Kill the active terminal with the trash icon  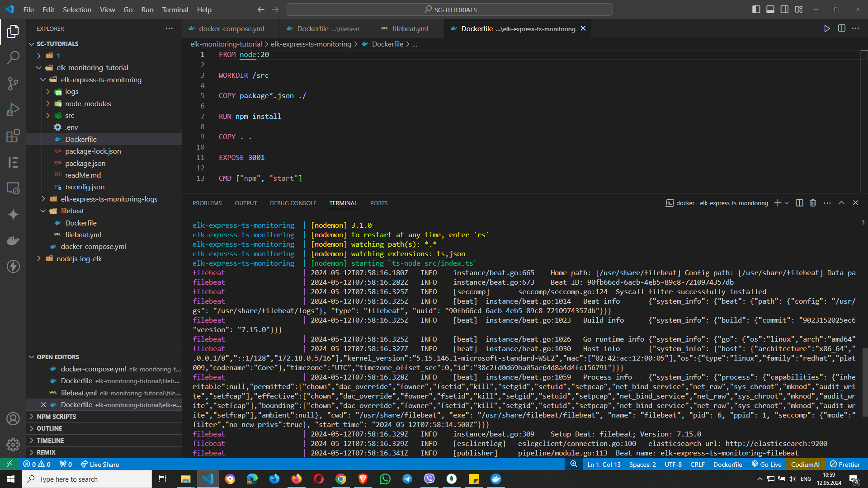click(812, 203)
